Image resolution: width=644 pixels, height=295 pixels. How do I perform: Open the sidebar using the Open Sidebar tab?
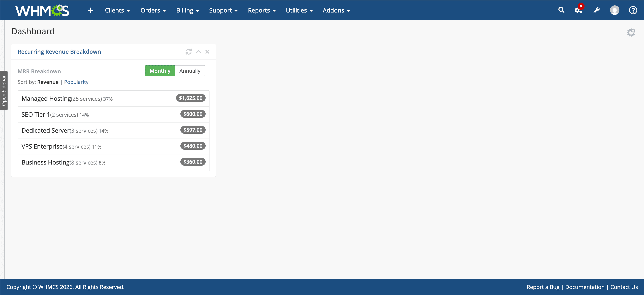(x=4, y=91)
